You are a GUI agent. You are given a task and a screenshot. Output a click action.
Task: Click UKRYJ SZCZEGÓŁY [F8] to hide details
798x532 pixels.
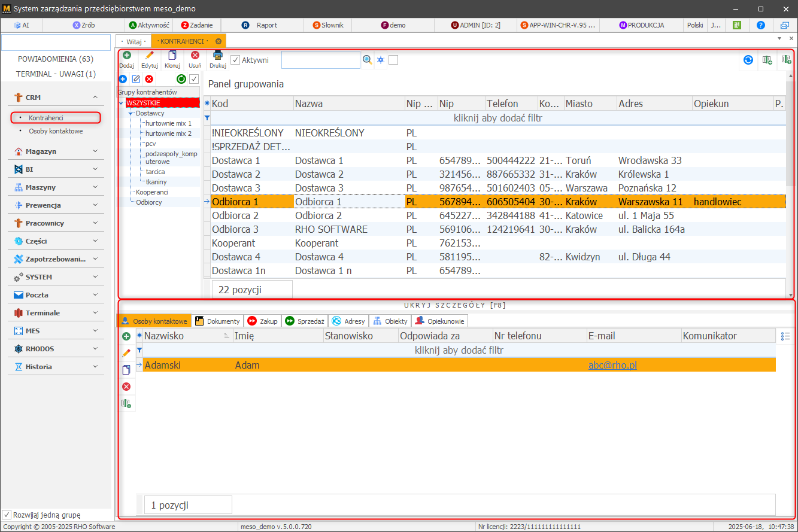[455, 305]
